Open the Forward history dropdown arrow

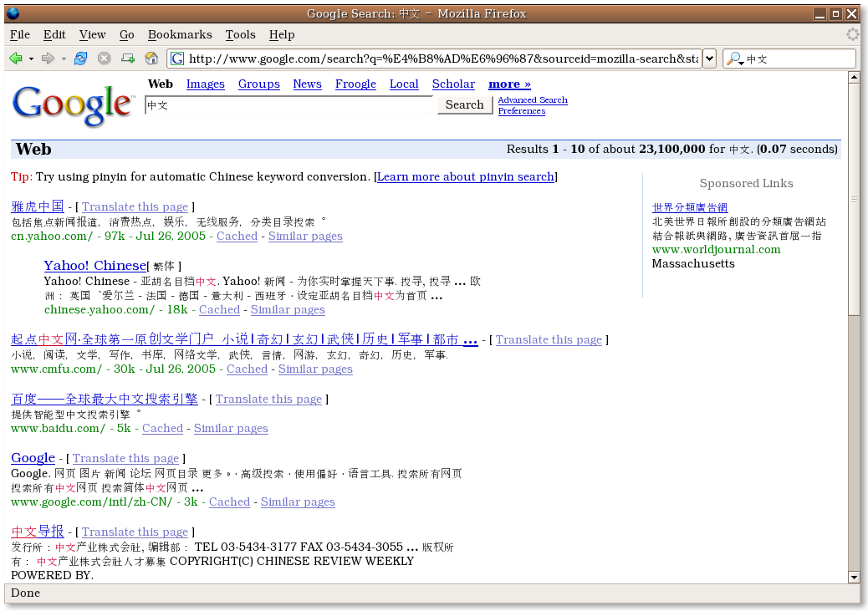(64, 59)
